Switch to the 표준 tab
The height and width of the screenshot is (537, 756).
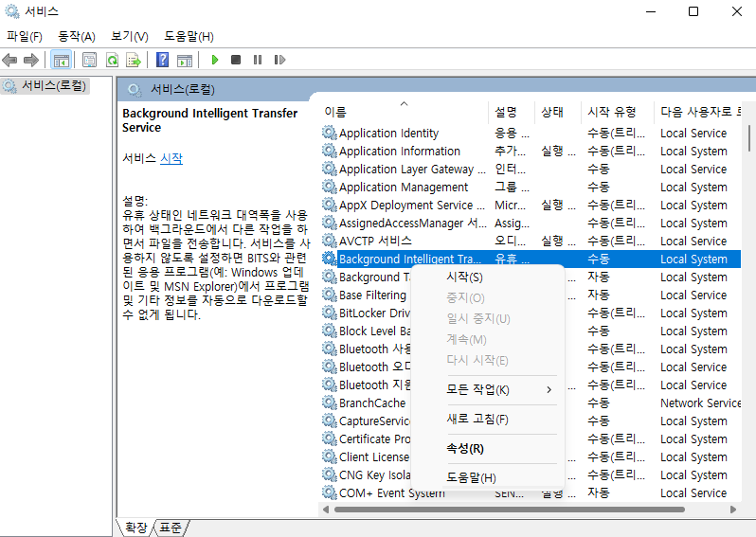pyautogui.click(x=171, y=528)
